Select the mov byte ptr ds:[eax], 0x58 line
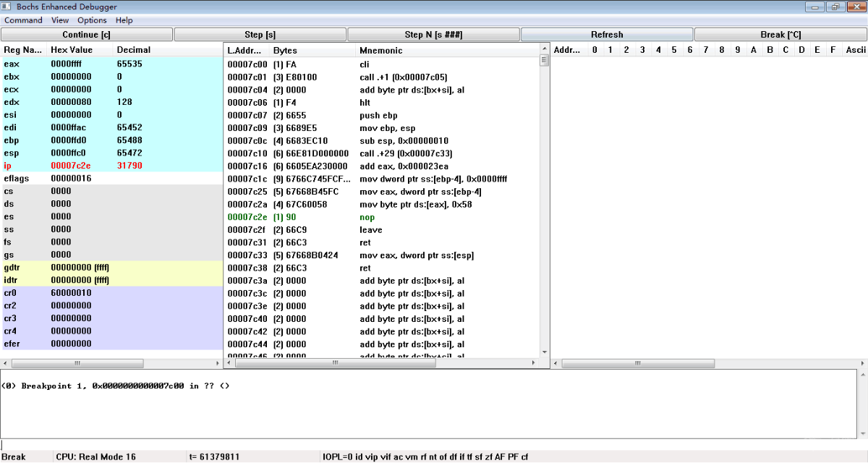The width and height of the screenshot is (868, 463). pyautogui.click(x=382, y=204)
